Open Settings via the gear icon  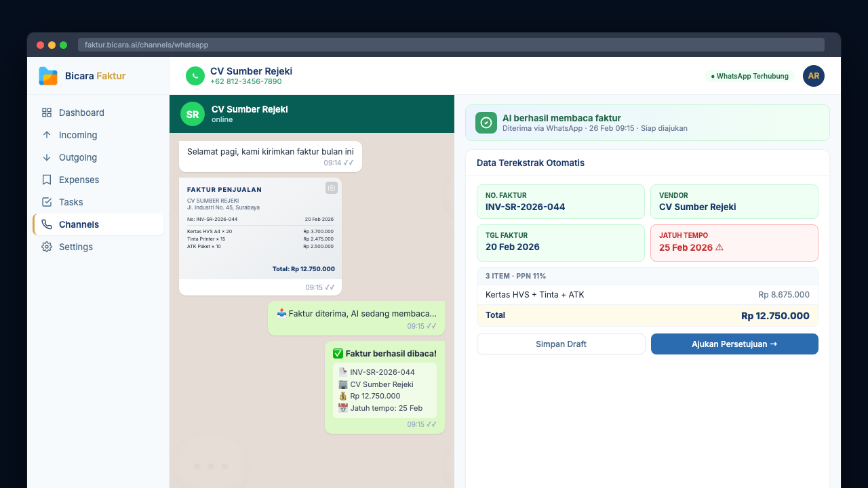click(47, 247)
